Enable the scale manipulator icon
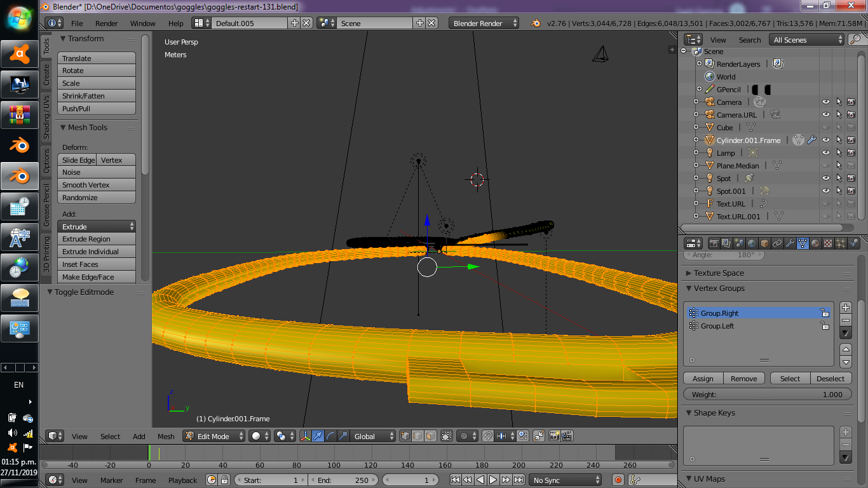Image resolution: width=868 pixels, height=488 pixels. 343,436
